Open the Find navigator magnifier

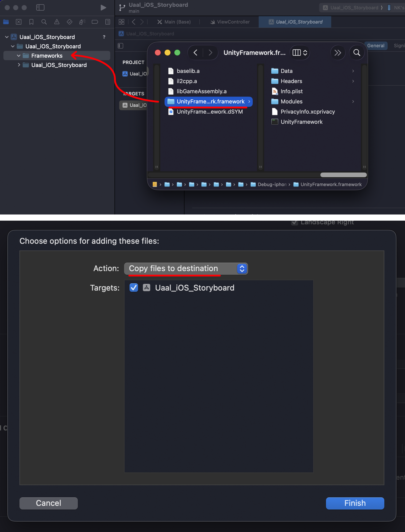click(x=44, y=22)
